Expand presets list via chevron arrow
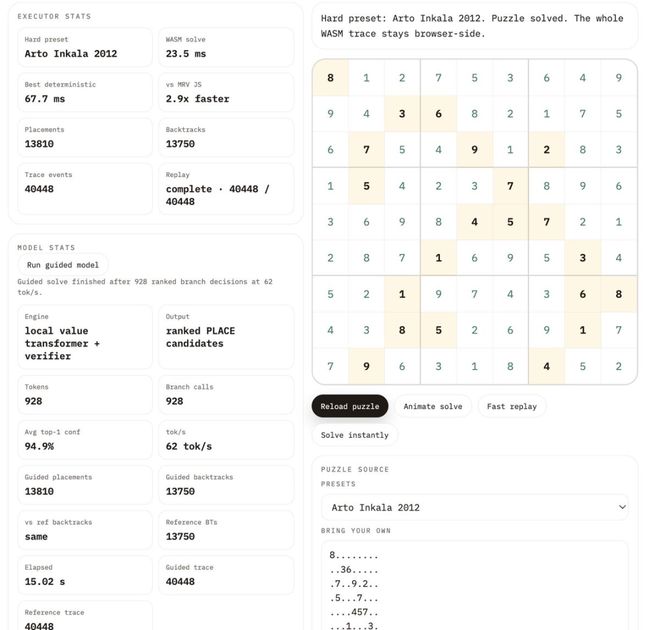This screenshot has height=630, width=660. coord(622,507)
